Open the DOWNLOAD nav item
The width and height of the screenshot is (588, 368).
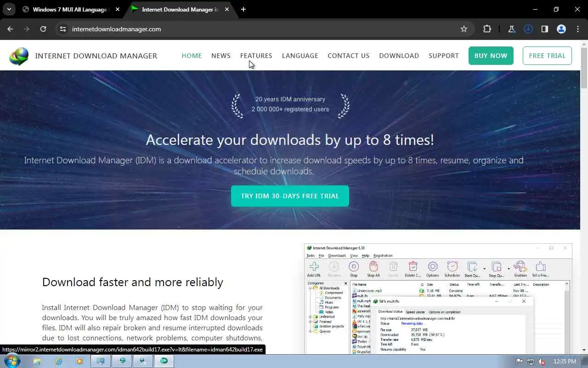tap(399, 56)
